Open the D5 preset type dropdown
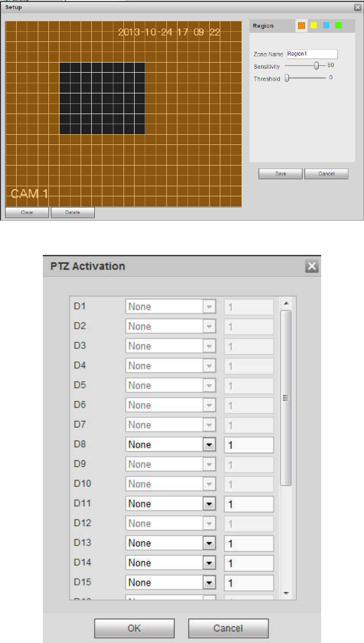The height and width of the screenshot is (643, 364). [171, 386]
